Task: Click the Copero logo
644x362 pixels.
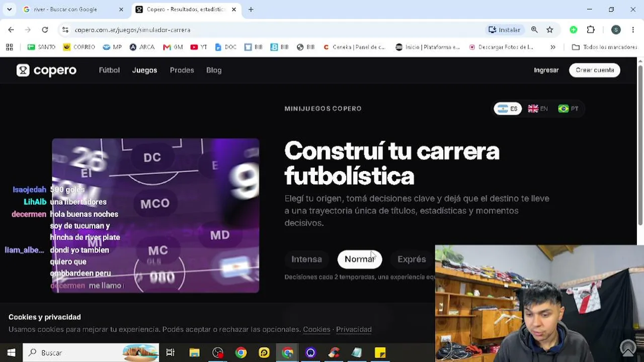Action: pos(46,70)
